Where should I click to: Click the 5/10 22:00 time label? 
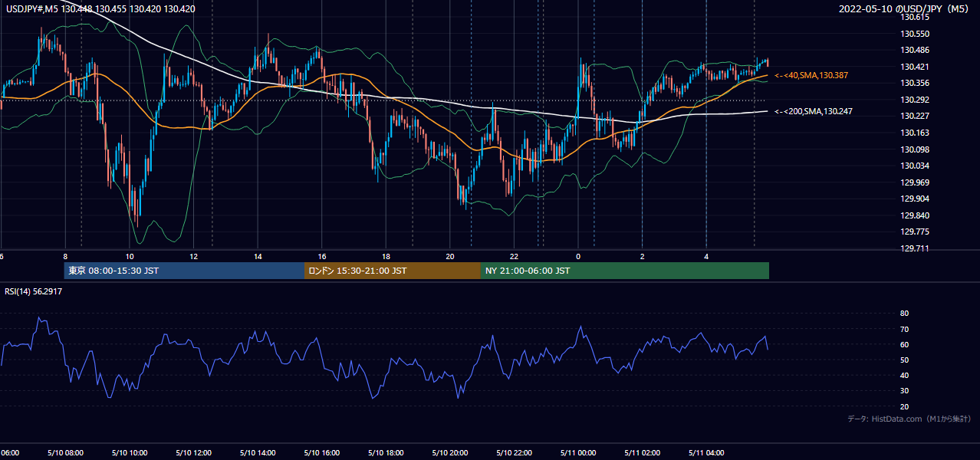(x=516, y=452)
